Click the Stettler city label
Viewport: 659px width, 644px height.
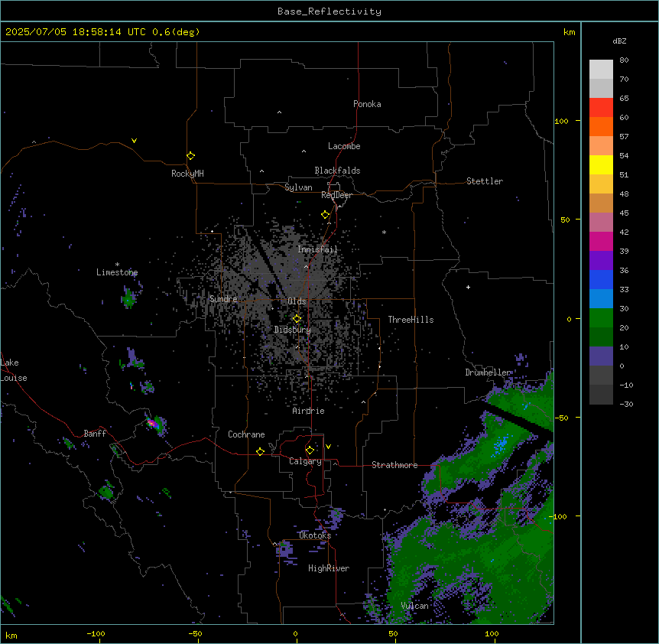(485, 181)
